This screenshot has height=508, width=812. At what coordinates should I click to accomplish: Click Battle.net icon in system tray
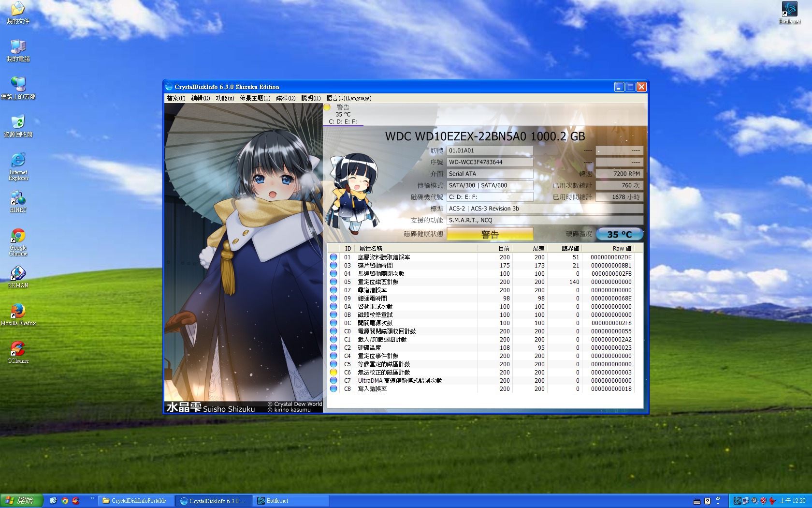(738, 501)
